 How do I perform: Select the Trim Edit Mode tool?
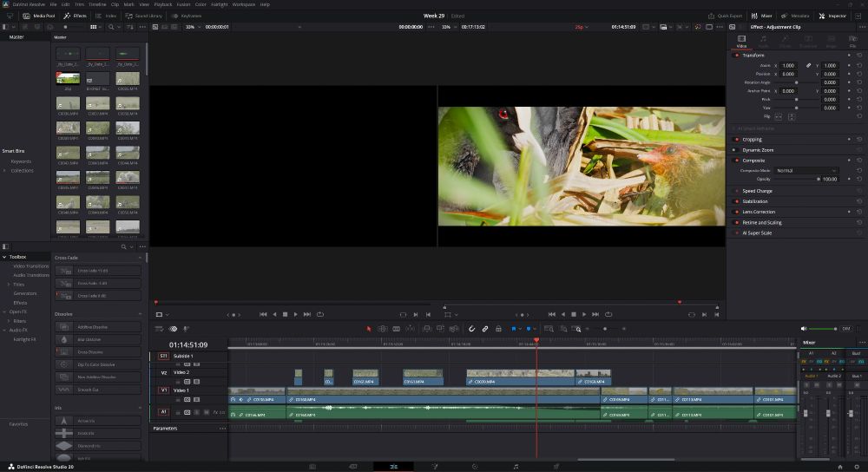[x=383, y=329]
